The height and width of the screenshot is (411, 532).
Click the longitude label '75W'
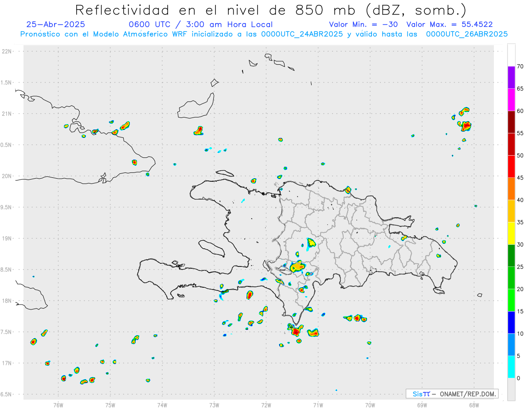(110, 404)
